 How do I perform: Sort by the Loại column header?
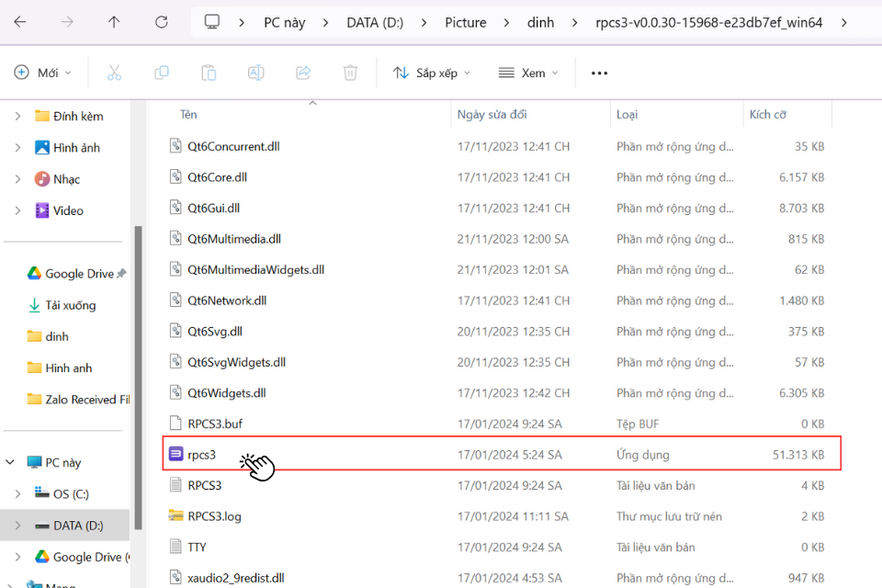click(628, 114)
